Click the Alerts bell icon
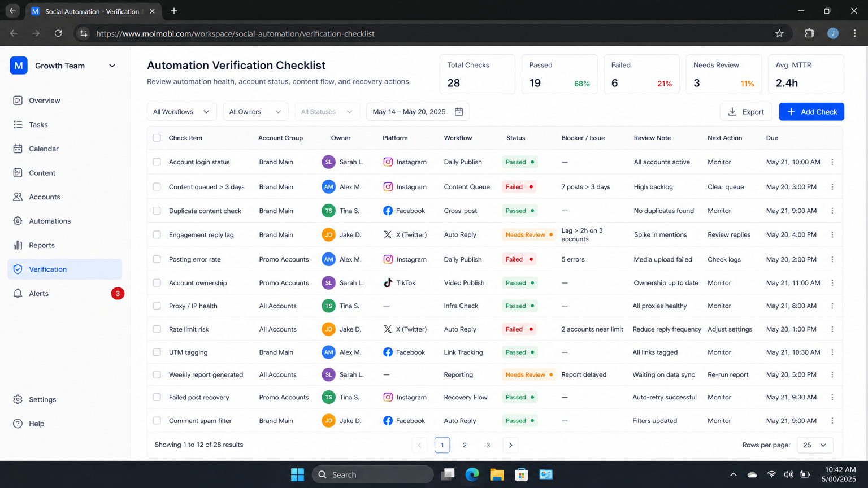 pos(18,294)
